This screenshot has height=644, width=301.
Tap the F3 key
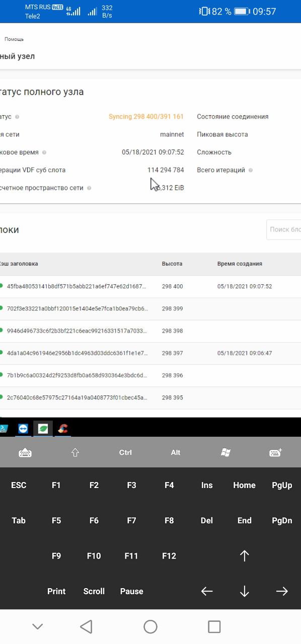point(131,485)
